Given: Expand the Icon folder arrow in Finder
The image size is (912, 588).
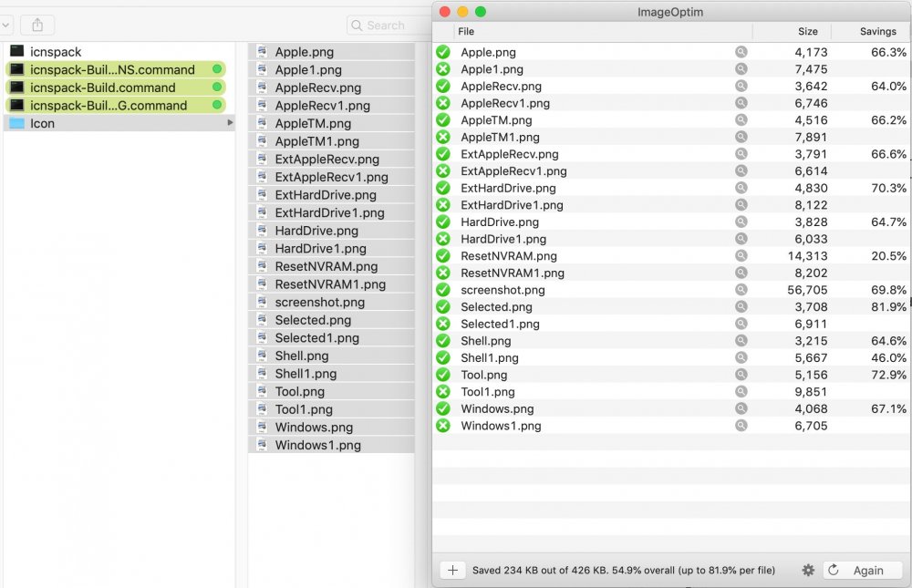Looking at the screenshot, I should (230, 123).
